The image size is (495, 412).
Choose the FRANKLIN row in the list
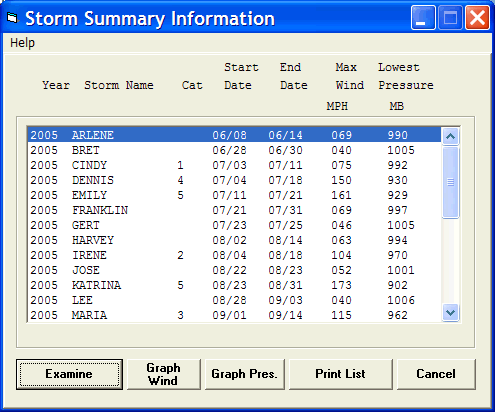234,210
